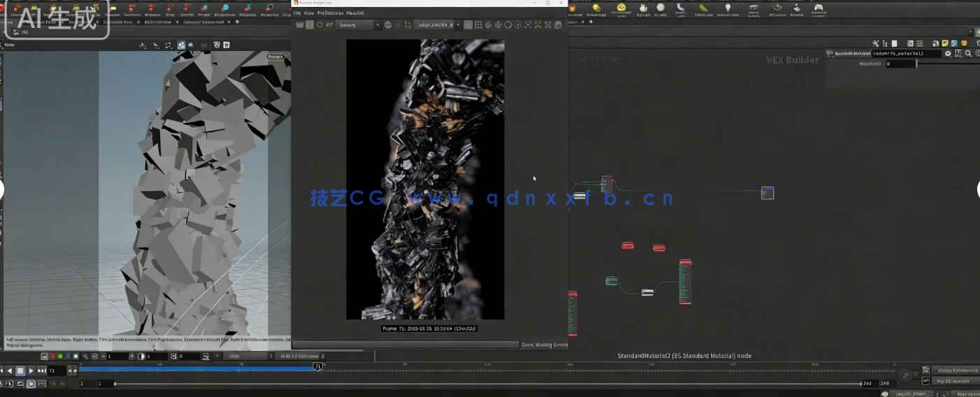
Task: Click the Environment Light shelf tool
Action: pyautogui.click(x=620, y=9)
